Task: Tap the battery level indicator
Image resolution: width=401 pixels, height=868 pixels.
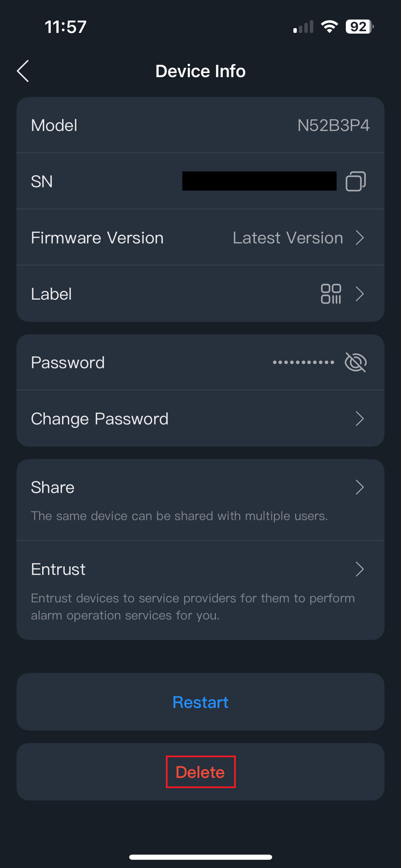Action: (x=359, y=27)
